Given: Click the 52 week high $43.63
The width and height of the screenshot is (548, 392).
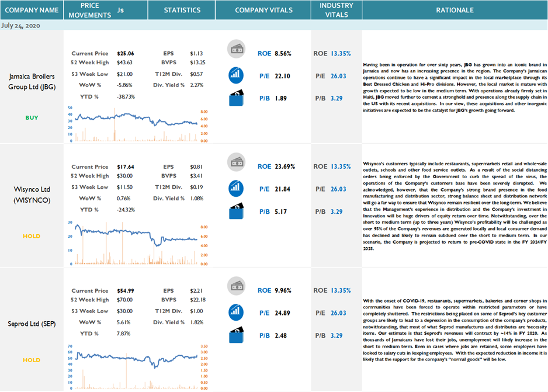Looking at the screenshot, I should (x=125, y=63).
